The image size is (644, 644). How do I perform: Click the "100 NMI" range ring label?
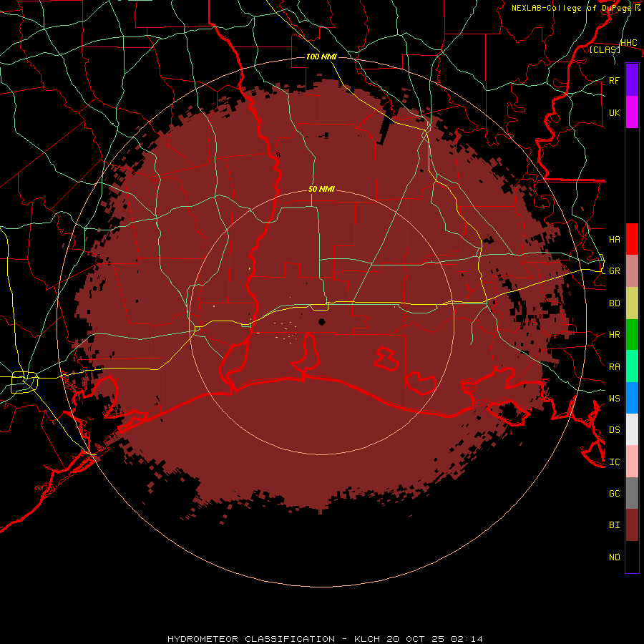point(321,57)
